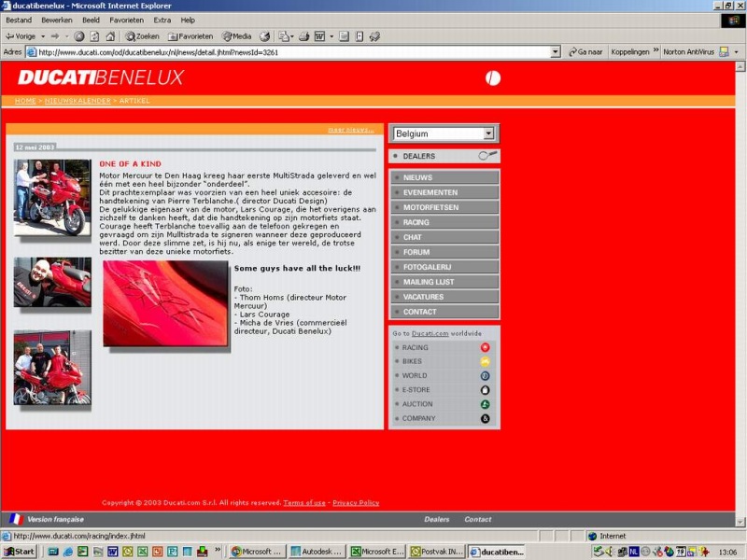Open Favorieten panel from the toolbar

190,36
